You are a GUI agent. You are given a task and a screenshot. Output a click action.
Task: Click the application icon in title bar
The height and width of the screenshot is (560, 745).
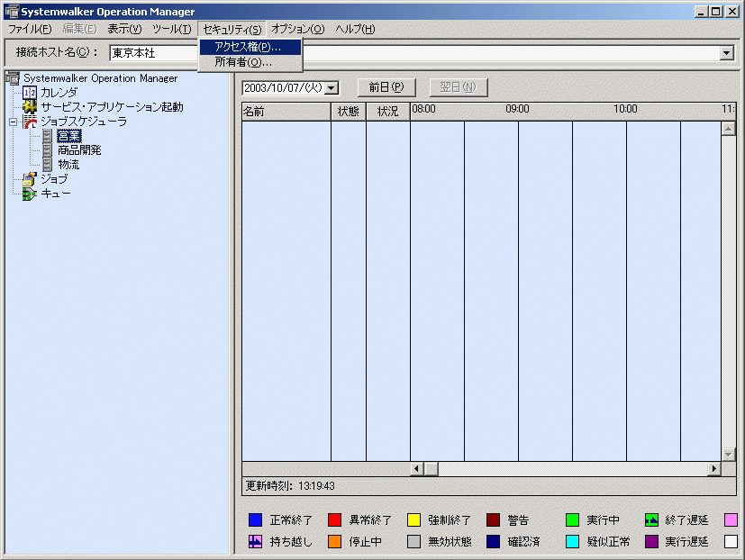coord(12,12)
